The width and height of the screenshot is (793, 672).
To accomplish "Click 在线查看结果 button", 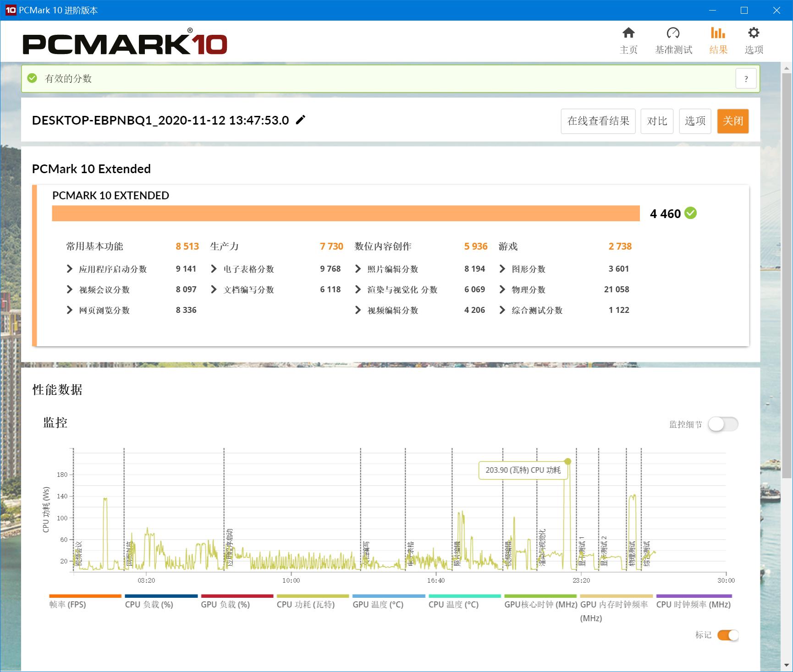I will click(598, 121).
